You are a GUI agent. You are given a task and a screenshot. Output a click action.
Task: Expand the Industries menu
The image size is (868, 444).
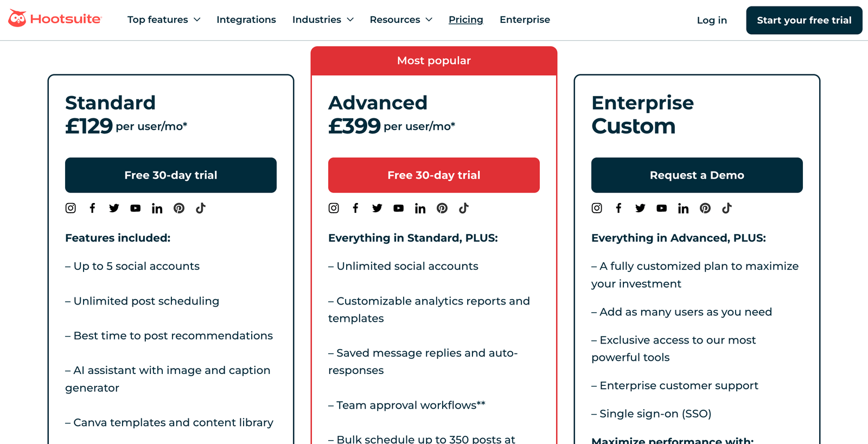pyautogui.click(x=323, y=20)
